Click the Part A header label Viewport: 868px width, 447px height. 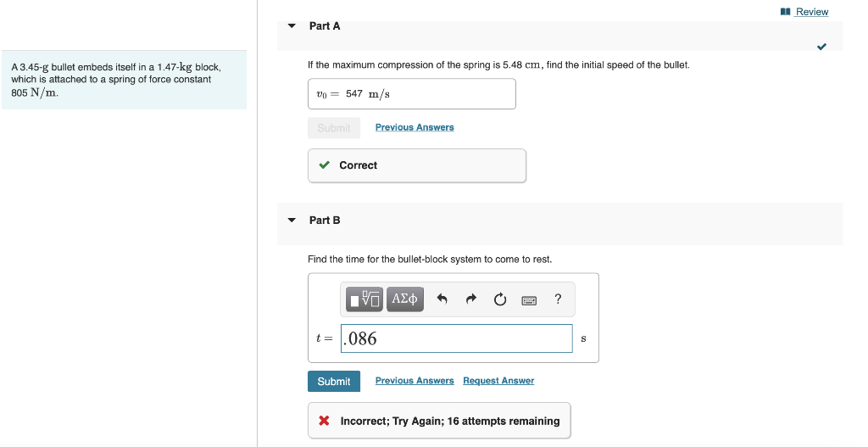pos(325,26)
